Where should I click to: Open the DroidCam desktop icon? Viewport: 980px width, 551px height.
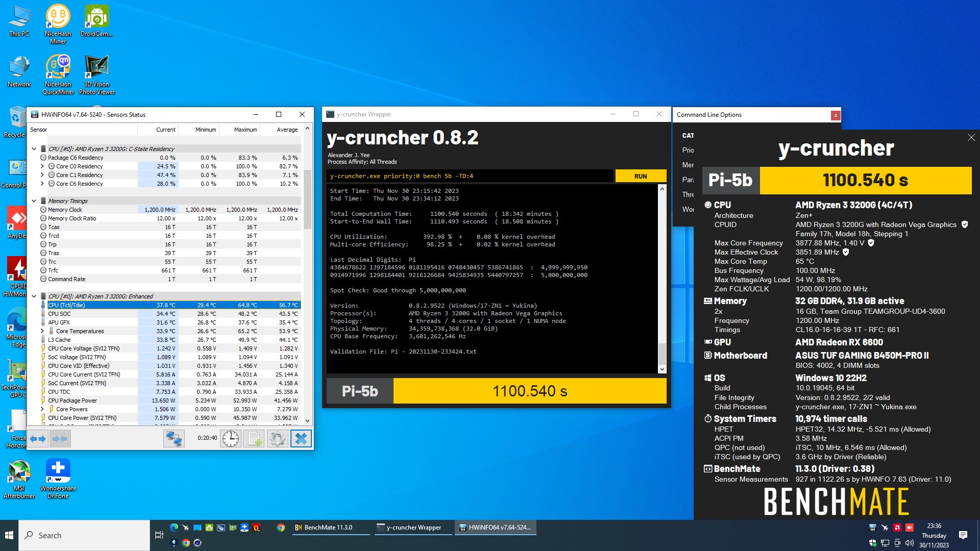[x=96, y=21]
